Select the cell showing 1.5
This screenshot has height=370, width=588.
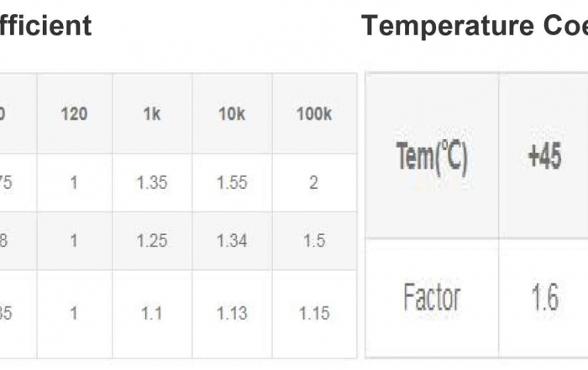[313, 241]
